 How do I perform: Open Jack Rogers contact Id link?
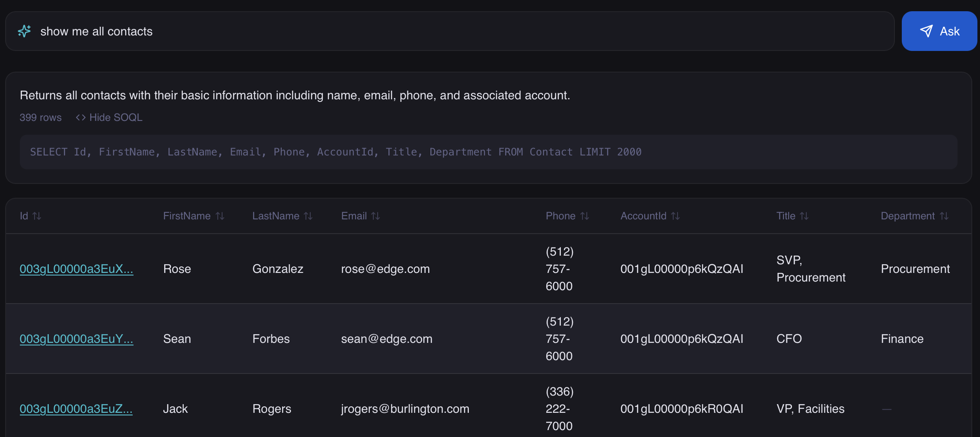(76, 409)
